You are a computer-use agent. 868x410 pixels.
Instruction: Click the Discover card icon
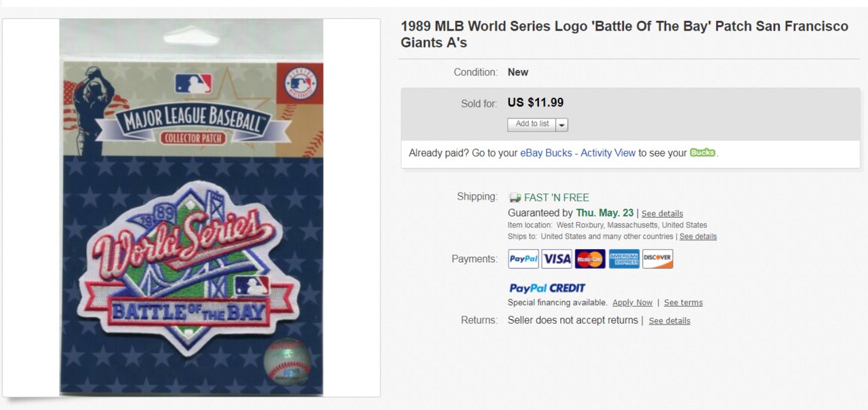click(658, 259)
